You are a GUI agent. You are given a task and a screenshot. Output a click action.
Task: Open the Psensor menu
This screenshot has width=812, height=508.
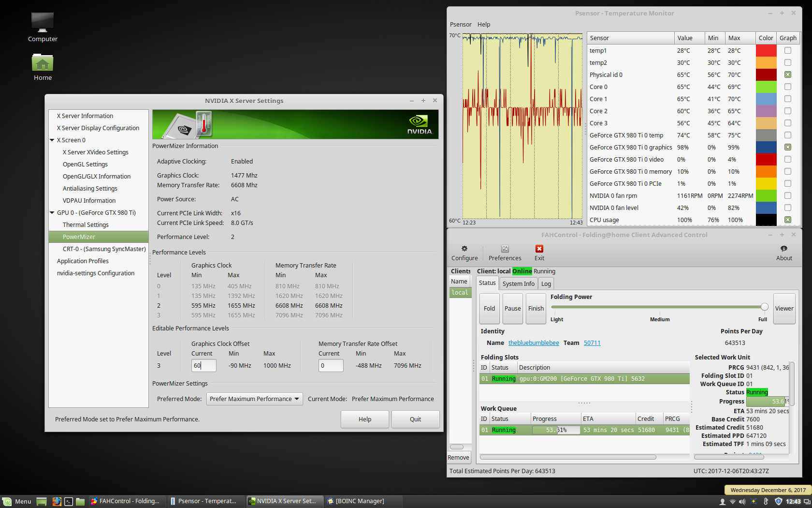click(x=461, y=25)
